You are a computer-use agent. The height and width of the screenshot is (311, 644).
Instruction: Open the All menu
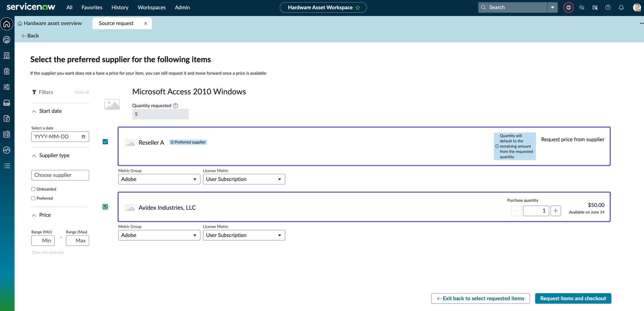point(69,8)
